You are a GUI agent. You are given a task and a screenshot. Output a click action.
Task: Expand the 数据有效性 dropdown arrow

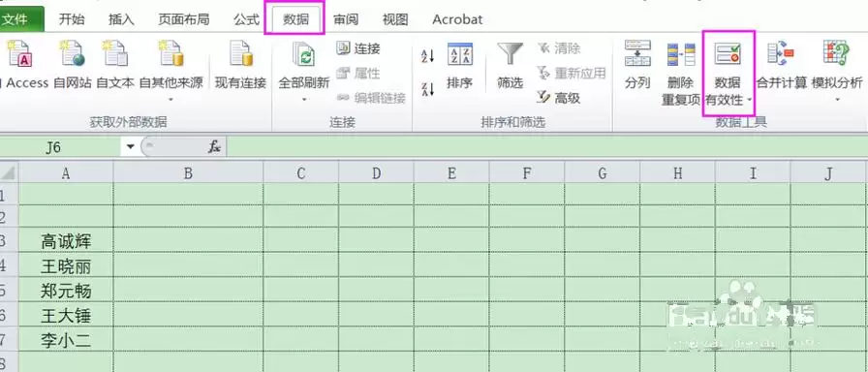click(750, 100)
